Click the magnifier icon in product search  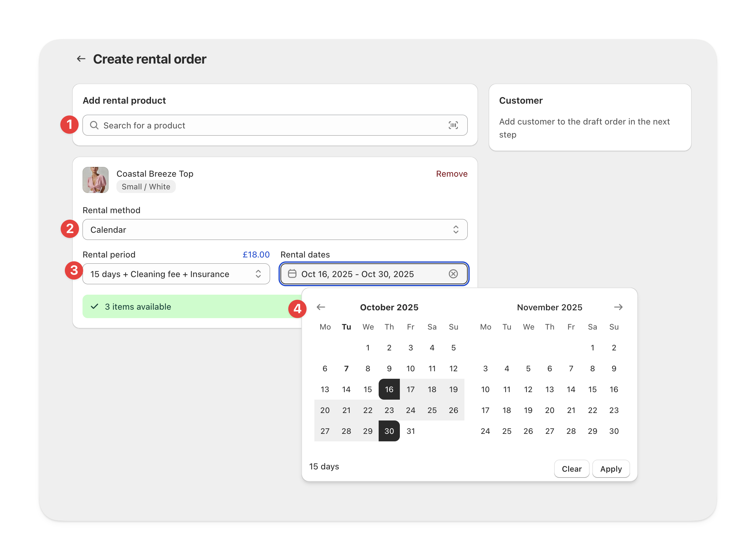click(x=94, y=125)
